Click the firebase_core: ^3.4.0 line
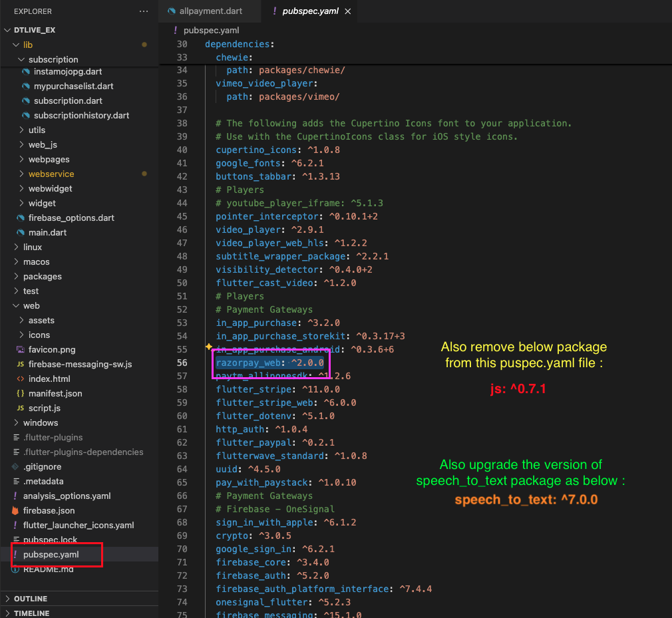 (x=273, y=562)
